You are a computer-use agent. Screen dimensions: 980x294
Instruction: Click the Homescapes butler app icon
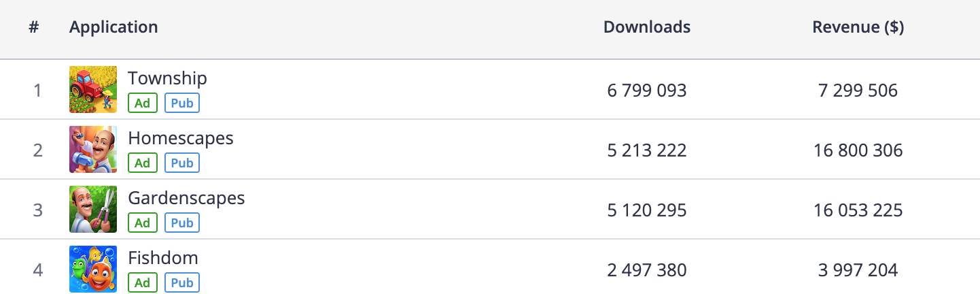pos(93,150)
